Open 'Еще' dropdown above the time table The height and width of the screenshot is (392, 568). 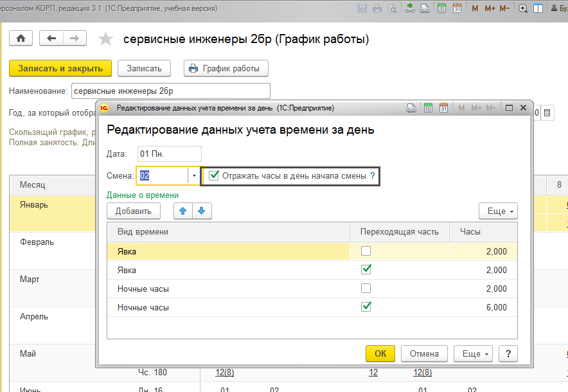[498, 211]
